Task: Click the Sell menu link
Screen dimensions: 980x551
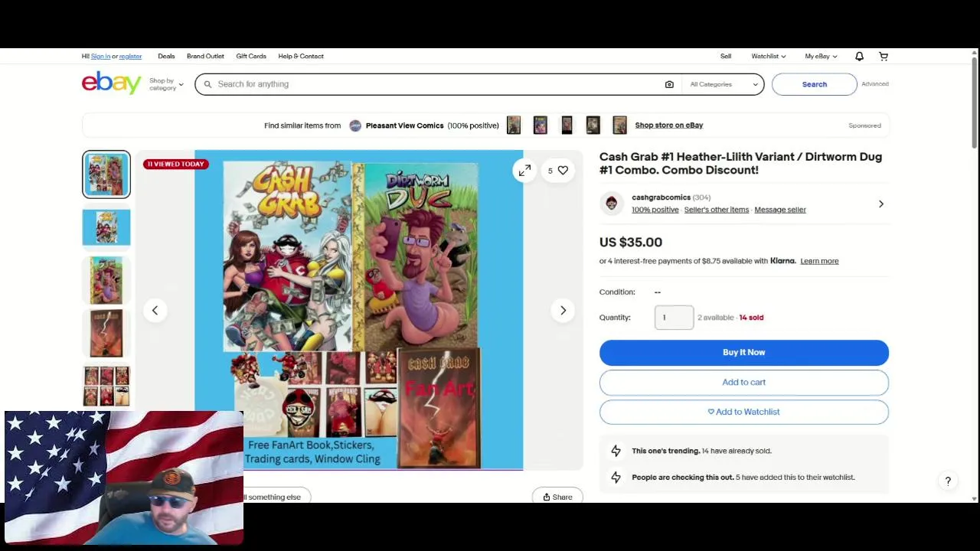Action: click(726, 56)
